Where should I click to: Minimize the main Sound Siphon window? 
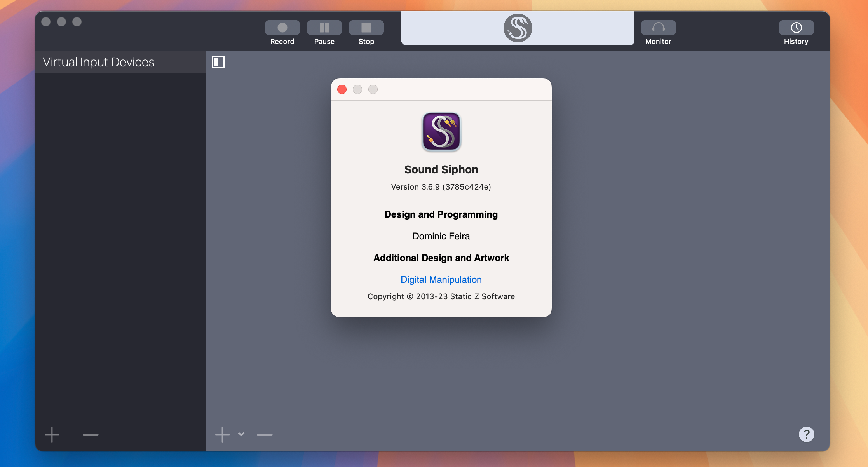pyautogui.click(x=61, y=22)
